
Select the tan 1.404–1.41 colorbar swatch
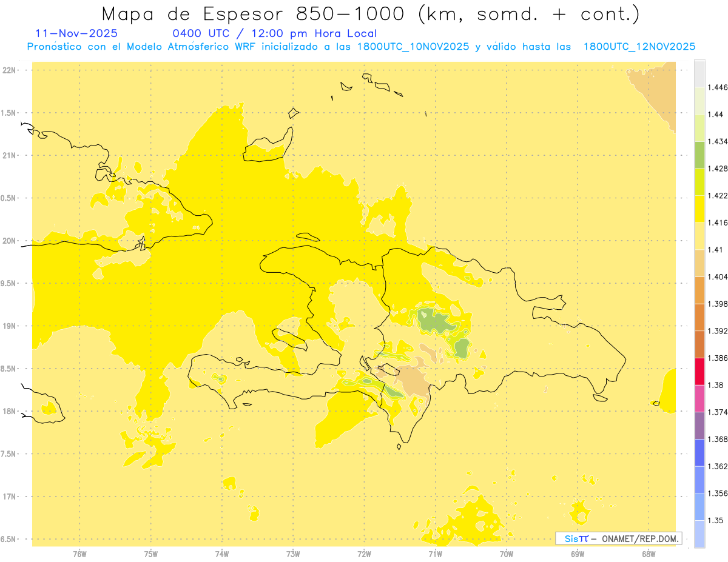[x=699, y=263]
